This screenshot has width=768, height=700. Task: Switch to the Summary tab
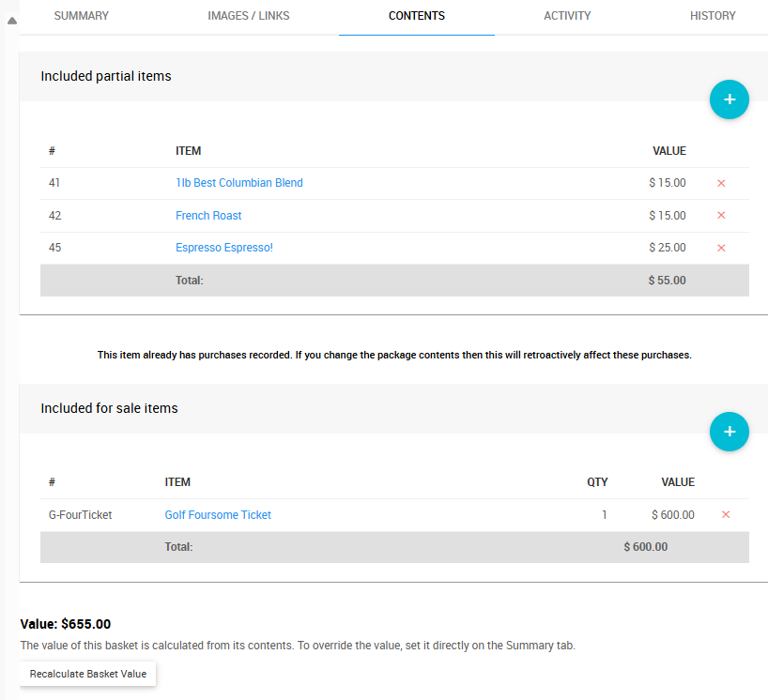81,16
